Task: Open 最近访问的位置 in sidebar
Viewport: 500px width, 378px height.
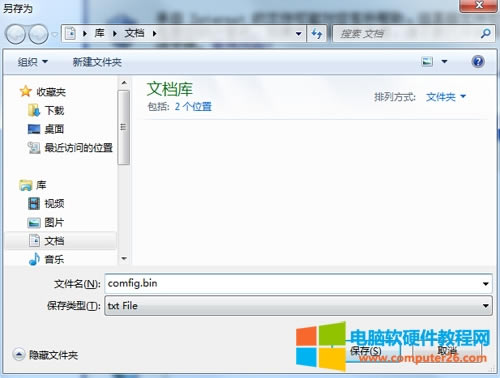Action: (70, 147)
